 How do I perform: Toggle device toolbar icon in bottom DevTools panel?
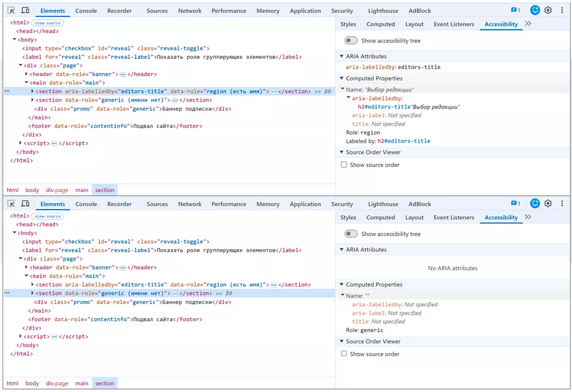tap(25, 203)
